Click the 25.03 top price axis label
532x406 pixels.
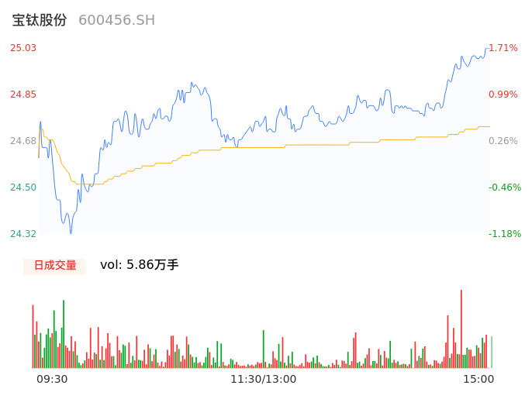click(x=23, y=48)
